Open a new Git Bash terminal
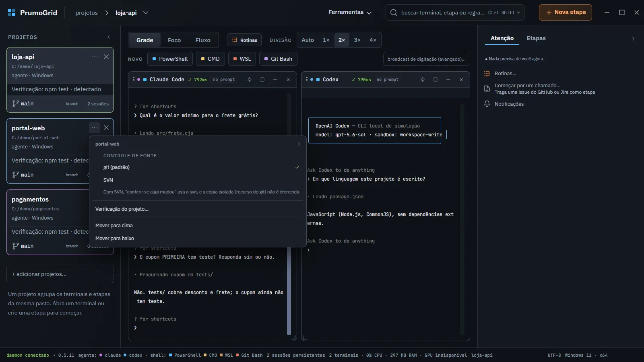The image size is (644, 362). click(x=278, y=59)
